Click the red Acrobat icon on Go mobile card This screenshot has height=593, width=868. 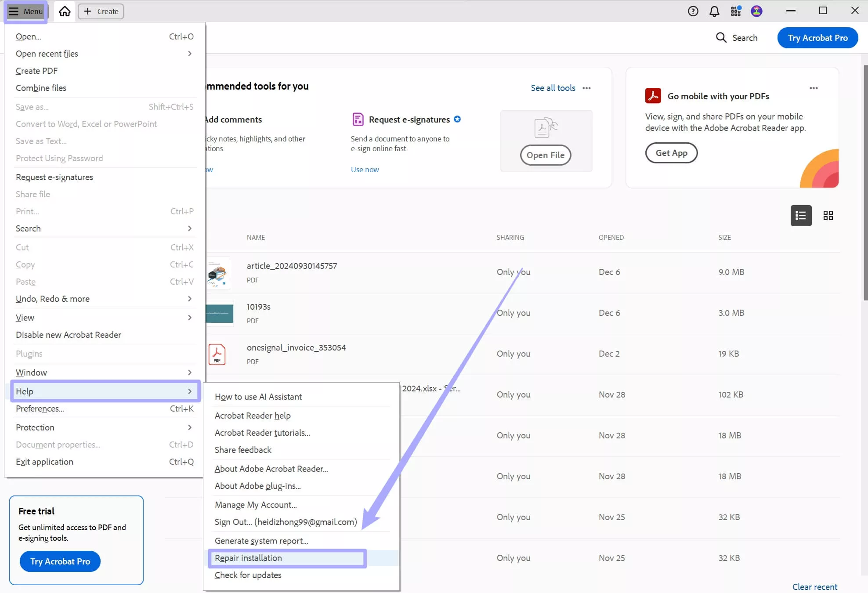point(653,95)
